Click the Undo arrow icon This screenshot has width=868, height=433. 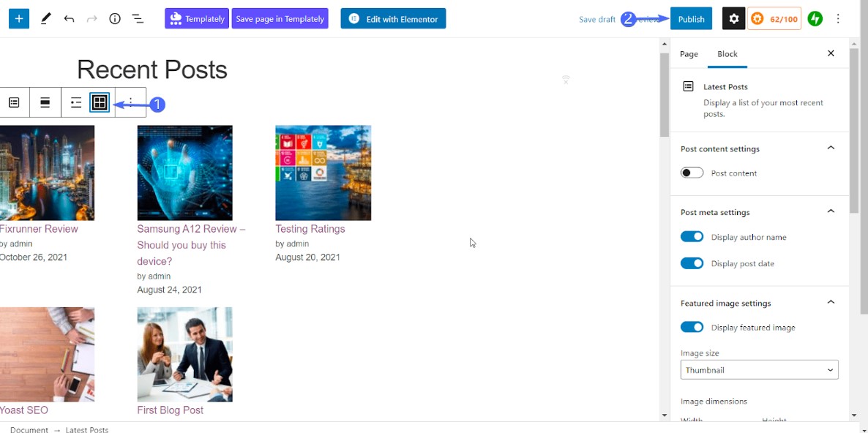tap(69, 19)
